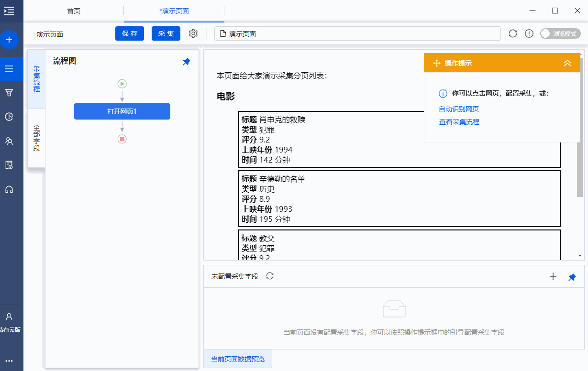This screenshot has height=371, width=588.
Task: Click the 采集 button
Action: coord(166,33)
